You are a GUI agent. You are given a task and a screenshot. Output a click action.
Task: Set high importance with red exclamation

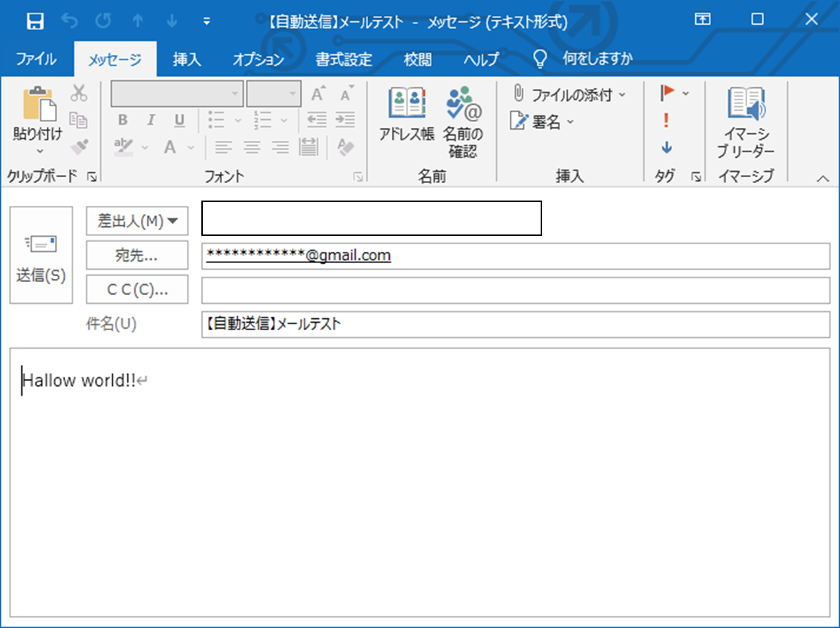click(x=666, y=120)
